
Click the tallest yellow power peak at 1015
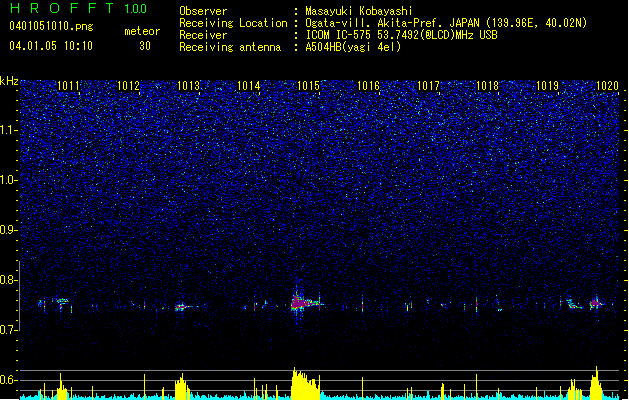305,383
